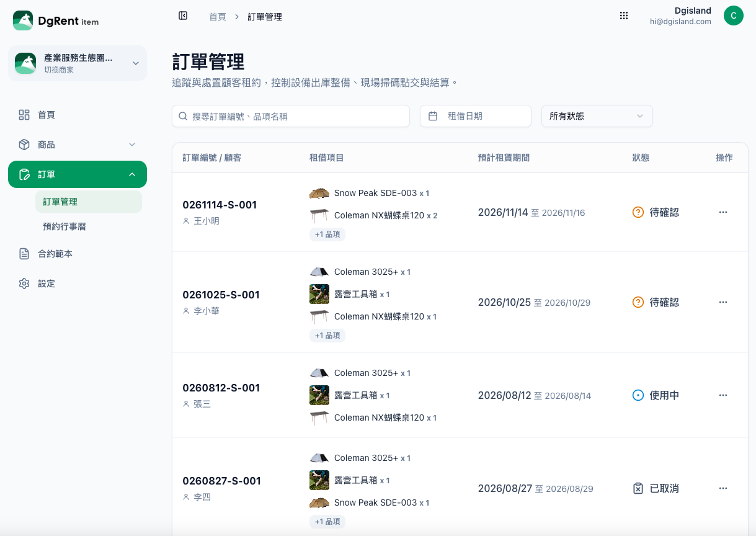Image resolution: width=756 pixels, height=536 pixels.
Task: Focus the order search input field
Action: (x=291, y=116)
